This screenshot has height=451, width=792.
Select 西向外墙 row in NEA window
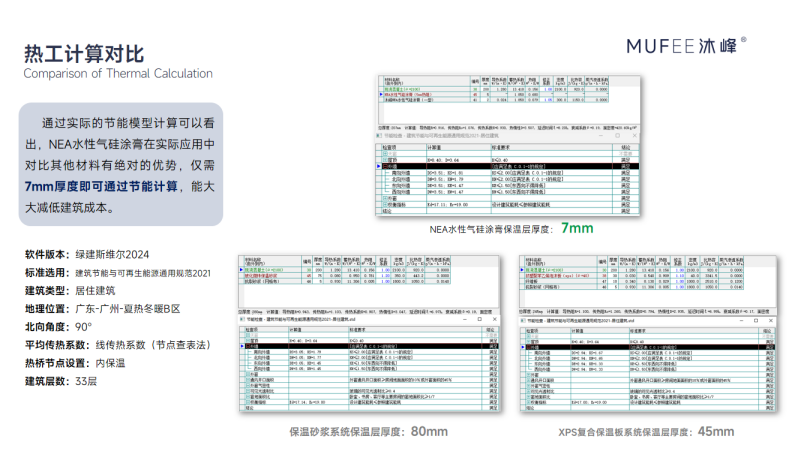tap(508, 192)
